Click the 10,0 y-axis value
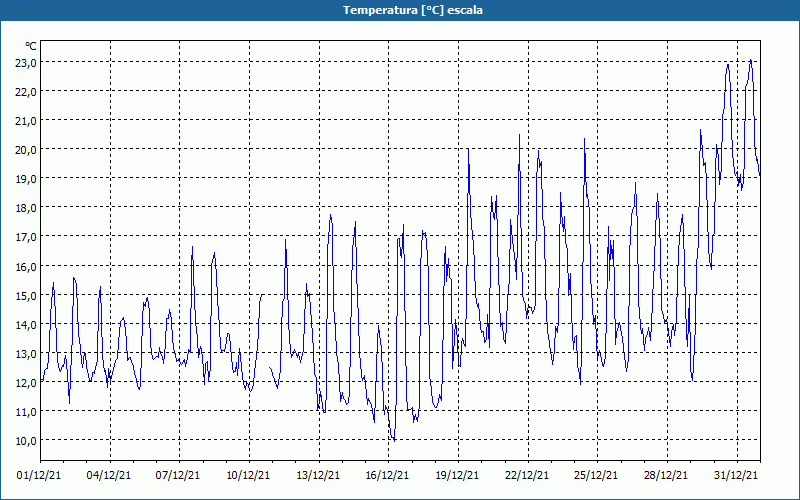The image size is (800, 500). (x=26, y=440)
